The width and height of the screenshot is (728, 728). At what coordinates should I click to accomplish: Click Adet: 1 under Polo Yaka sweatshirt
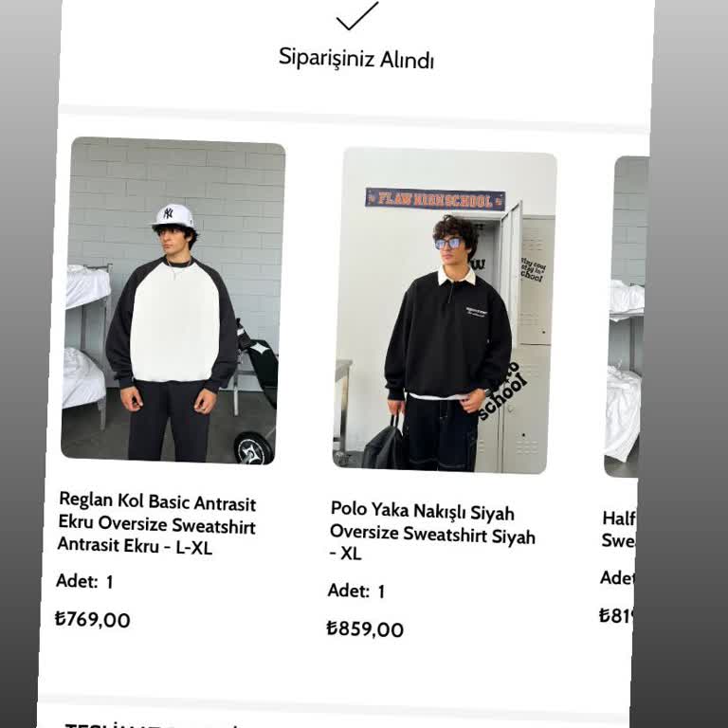[x=356, y=591]
